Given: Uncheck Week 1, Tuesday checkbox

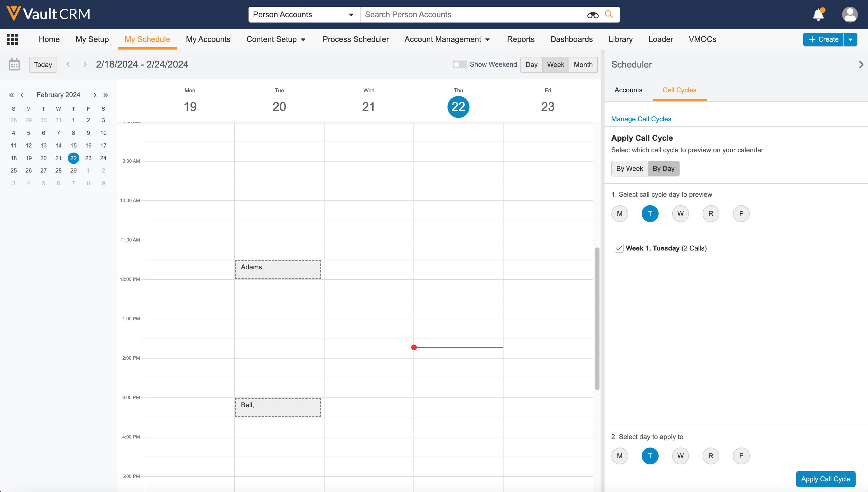Looking at the screenshot, I should click(x=619, y=248).
